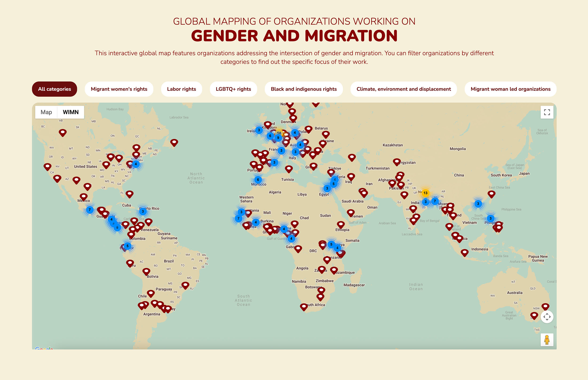Filter by LGBTQ+ rights

pos(233,89)
